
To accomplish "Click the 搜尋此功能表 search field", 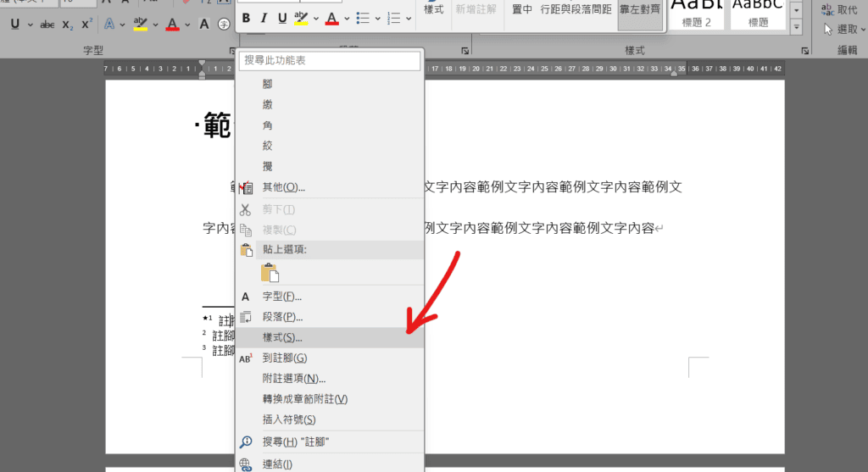I will click(330, 60).
